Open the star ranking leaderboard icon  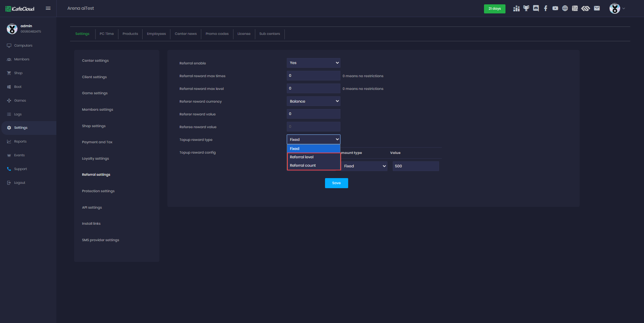[517, 8]
